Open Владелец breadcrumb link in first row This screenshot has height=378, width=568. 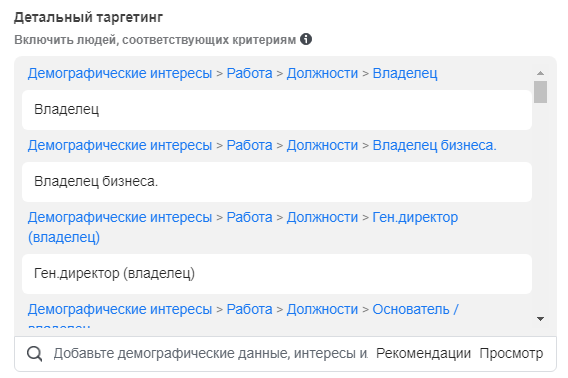click(x=405, y=73)
